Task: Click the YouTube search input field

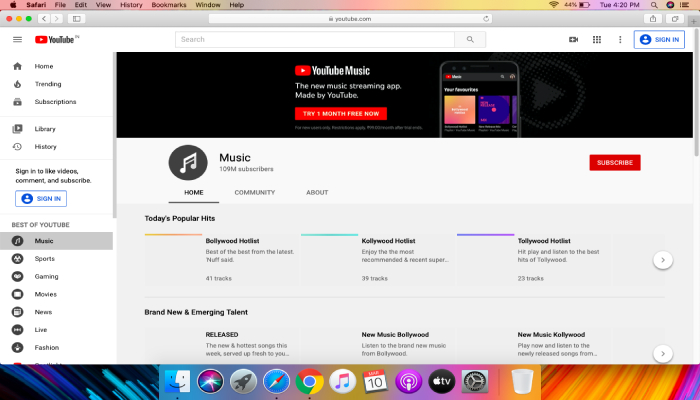Action: click(x=315, y=39)
